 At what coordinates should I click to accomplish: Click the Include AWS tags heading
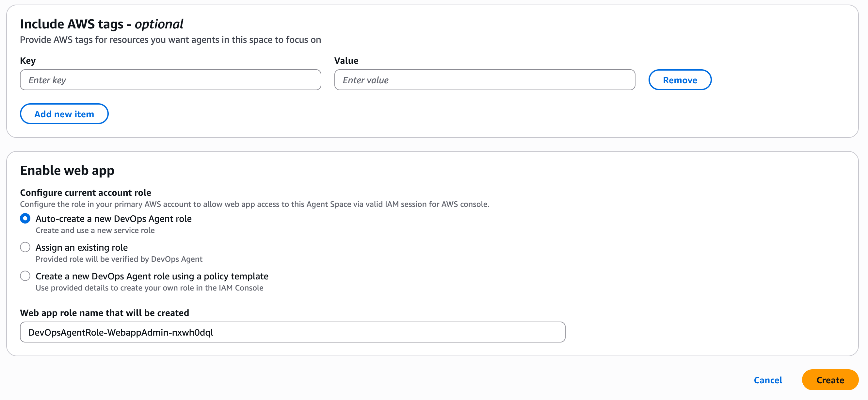click(101, 24)
